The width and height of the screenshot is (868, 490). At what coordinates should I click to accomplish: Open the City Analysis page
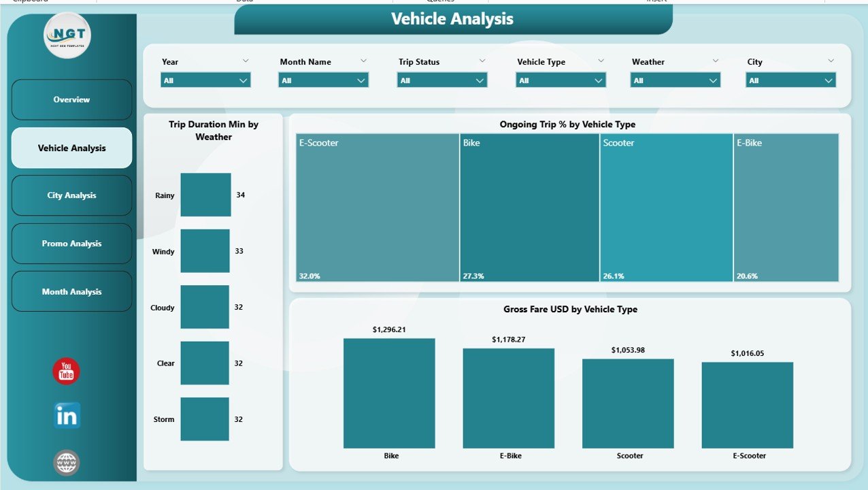(71, 195)
